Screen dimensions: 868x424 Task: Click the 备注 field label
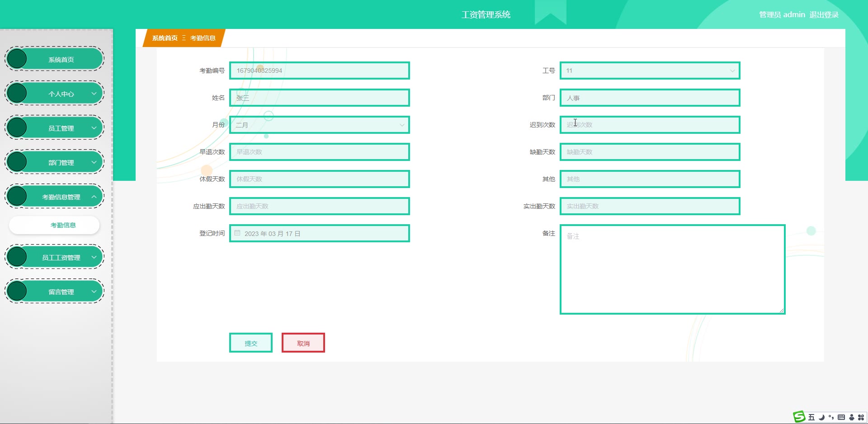[548, 233]
